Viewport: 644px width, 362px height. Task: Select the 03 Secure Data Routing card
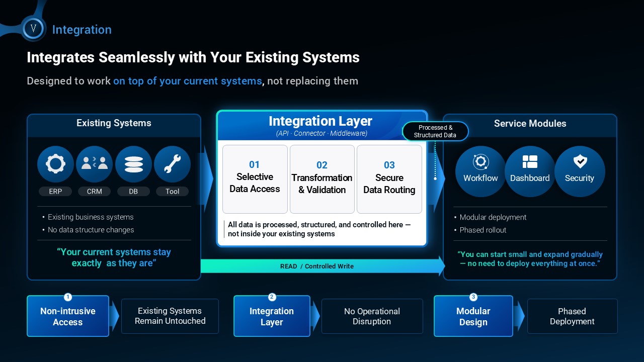click(389, 179)
